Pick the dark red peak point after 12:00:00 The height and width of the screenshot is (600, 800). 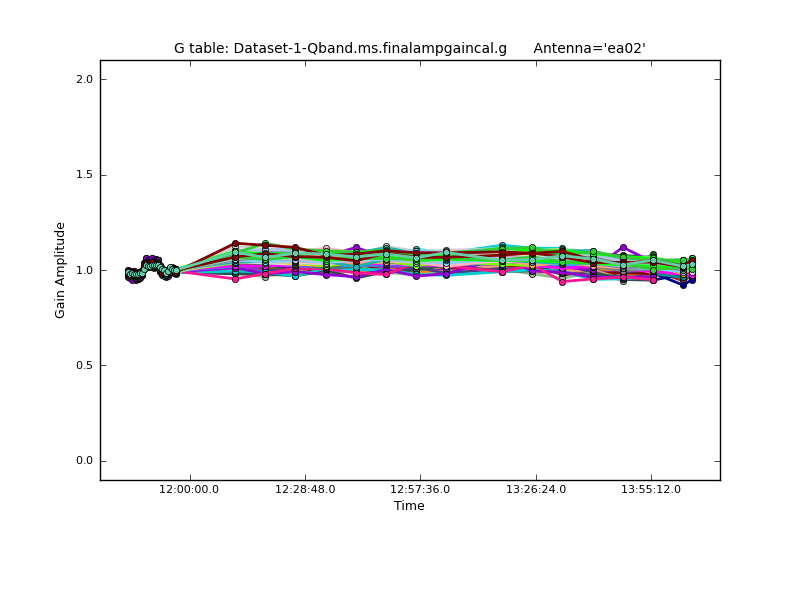[x=235, y=243]
